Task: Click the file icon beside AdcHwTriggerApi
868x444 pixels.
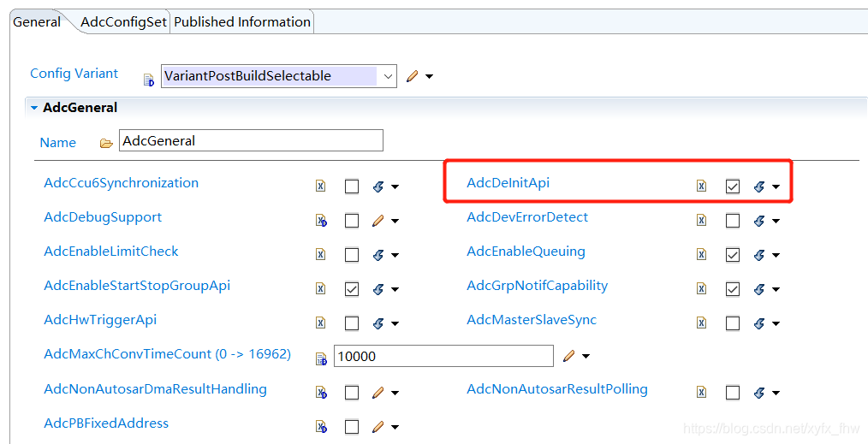Action: point(320,323)
